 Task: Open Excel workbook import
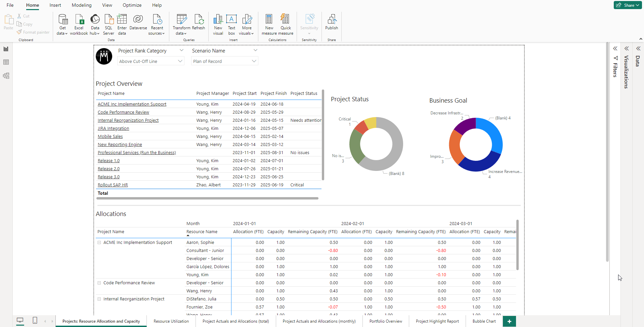click(79, 20)
